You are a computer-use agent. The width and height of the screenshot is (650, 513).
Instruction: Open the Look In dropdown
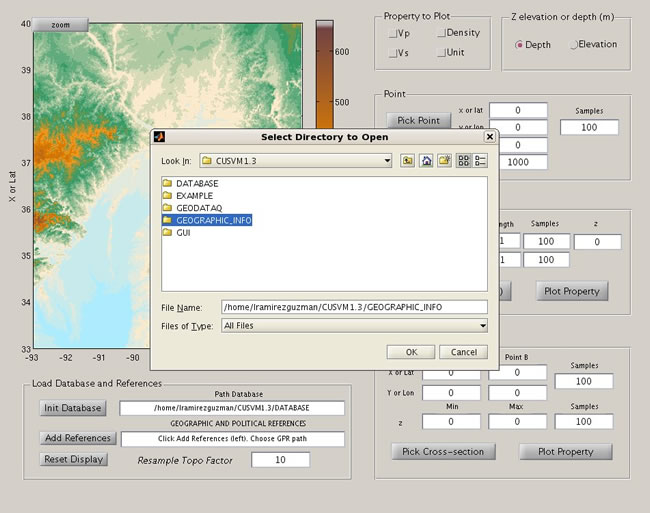tap(296, 160)
